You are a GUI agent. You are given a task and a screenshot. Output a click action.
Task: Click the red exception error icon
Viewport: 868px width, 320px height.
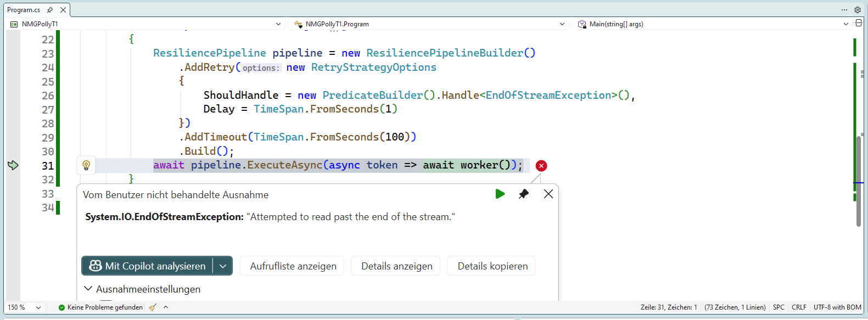[x=541, y=166]
